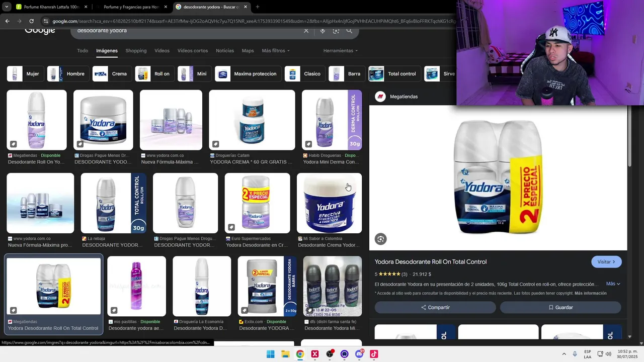Click the Lens icon on the preview image
Screen dimensions: 644x362
pos(381,239)
